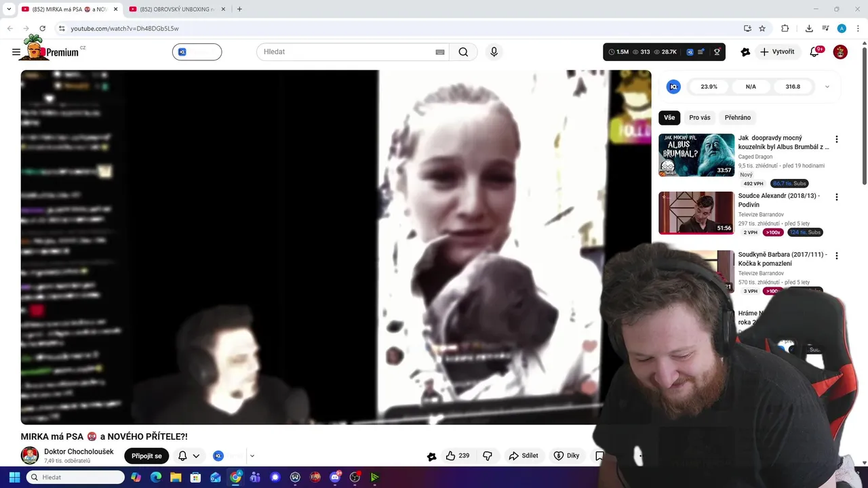Viewport: 868px width, 488px height.
Task: Expand the vidIQ stats panel chevron
Action: (x=827, y=87)
